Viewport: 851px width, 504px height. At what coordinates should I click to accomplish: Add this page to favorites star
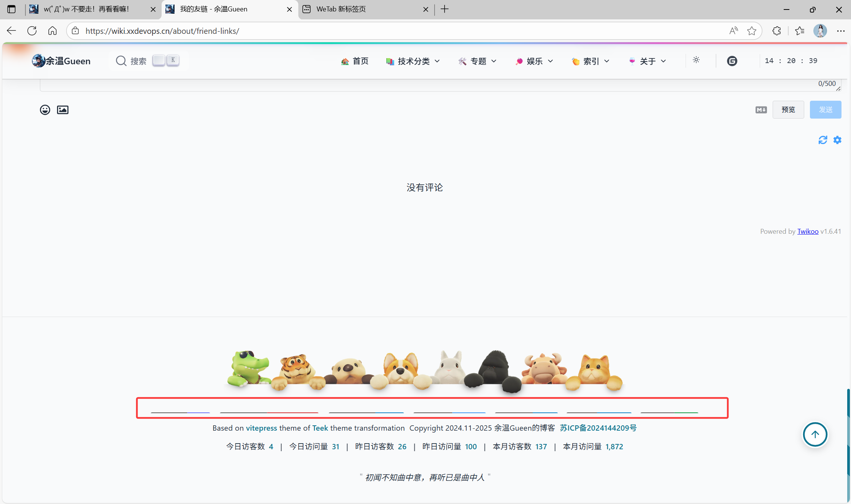[x=751, y=31]
